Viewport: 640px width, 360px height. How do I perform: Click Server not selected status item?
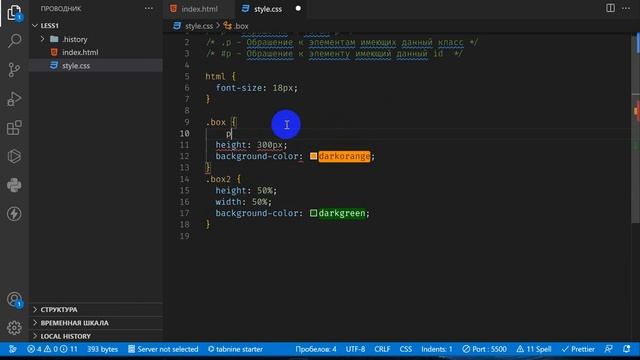point(163,349)
